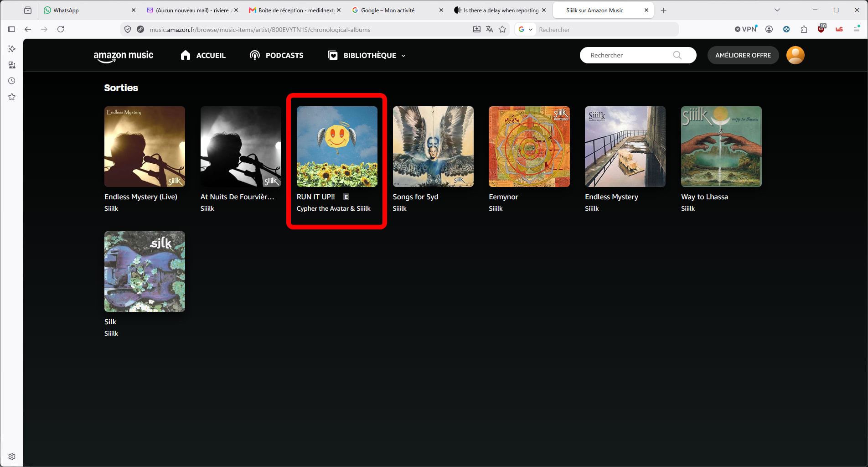Click the Silk album title link
The width and height of the screenshot is (868, 467).
(110, 322)
